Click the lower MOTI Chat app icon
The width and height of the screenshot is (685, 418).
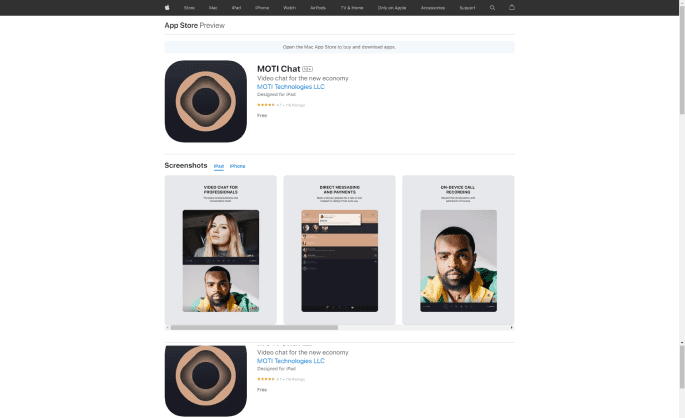tap(206, 381)
